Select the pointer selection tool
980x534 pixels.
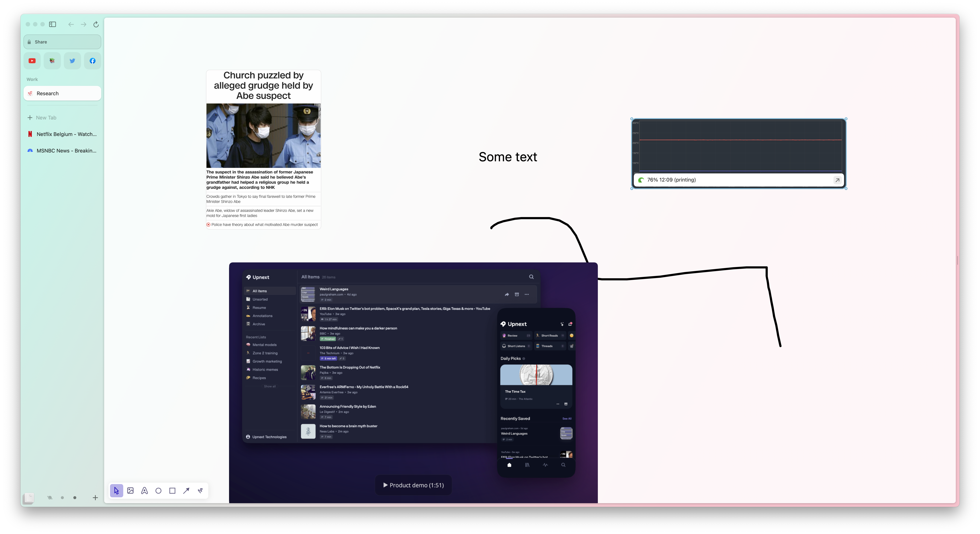click(116, 491)
